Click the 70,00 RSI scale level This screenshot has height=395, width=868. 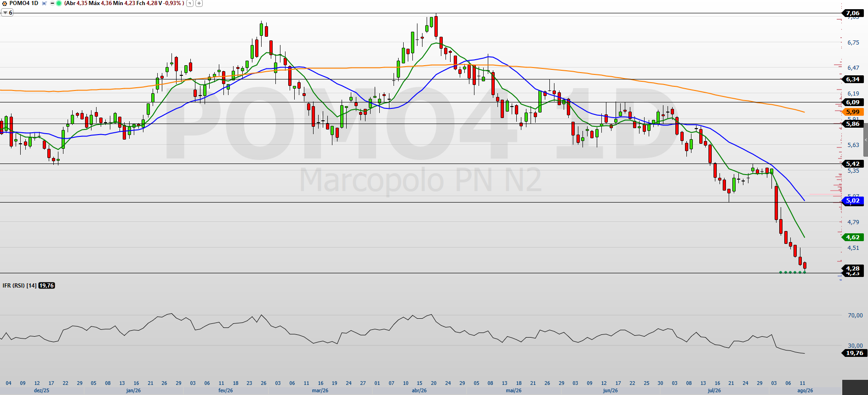(x=855, y=316)
